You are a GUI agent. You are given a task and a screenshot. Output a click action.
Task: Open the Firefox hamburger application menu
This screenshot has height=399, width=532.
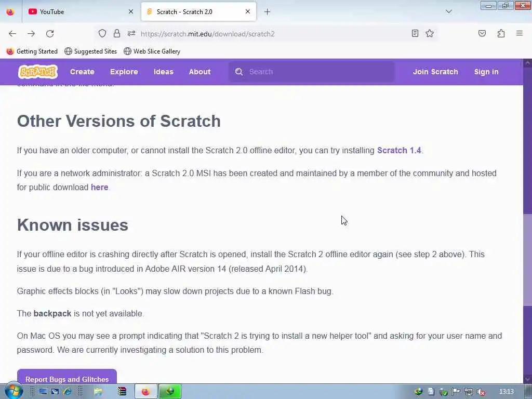(x=520, y=33)
